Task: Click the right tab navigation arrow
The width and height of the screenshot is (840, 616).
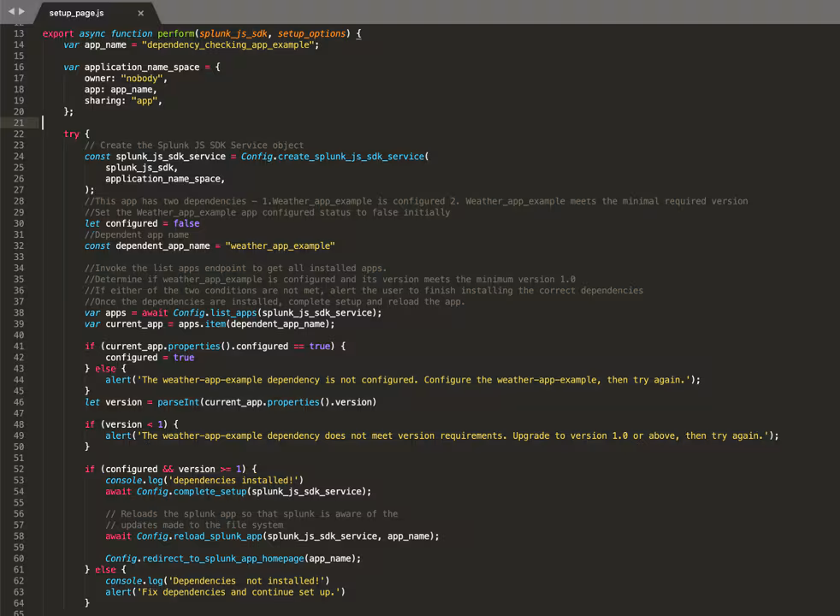Action: coord(22,11)
